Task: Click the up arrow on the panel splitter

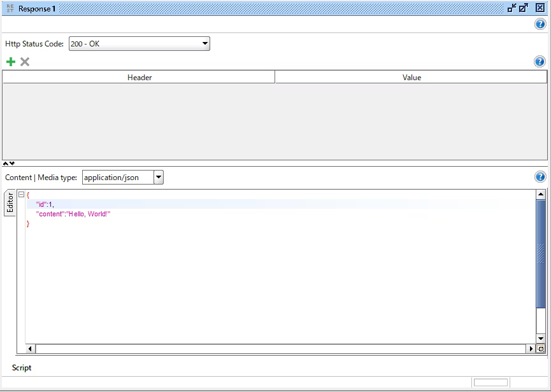Action: (6, 164)
